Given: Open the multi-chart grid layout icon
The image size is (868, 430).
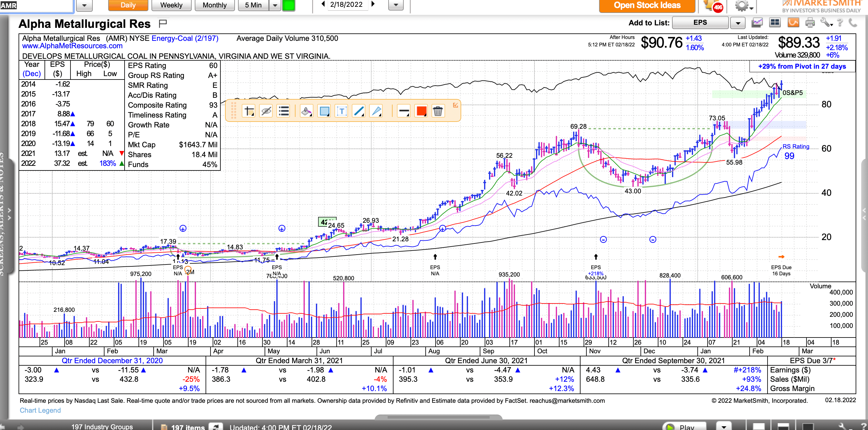Looking at the screenshot, I should click(x=775, y=23).
